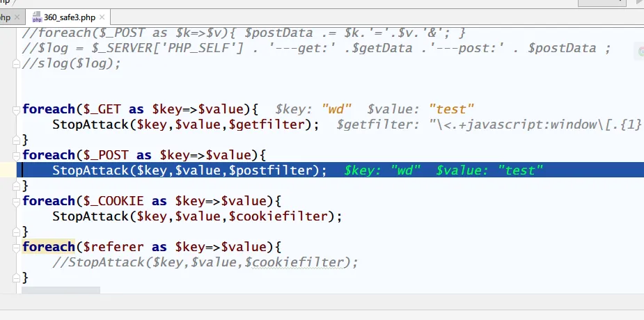Click the highlighted foreach keyword before $referer
The height and width of the screenshot is (320, 644).
coord(48,247)
